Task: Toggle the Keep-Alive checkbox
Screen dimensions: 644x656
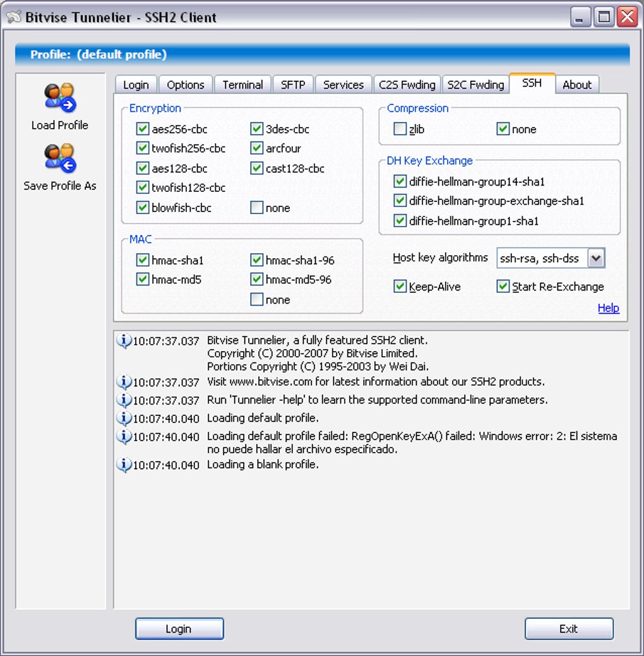Action: (x=400, y=286)
